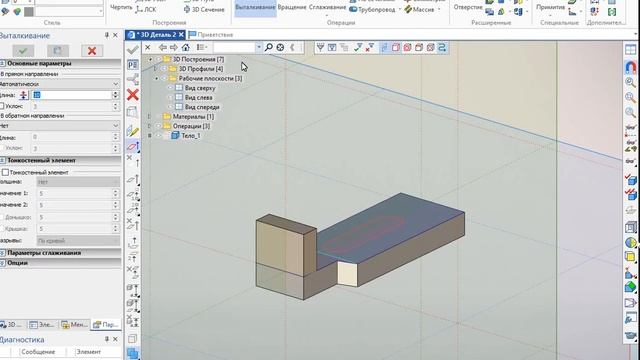
Task: Click the yellow box icon in the right toolbar
Action: tap(631, 257)
